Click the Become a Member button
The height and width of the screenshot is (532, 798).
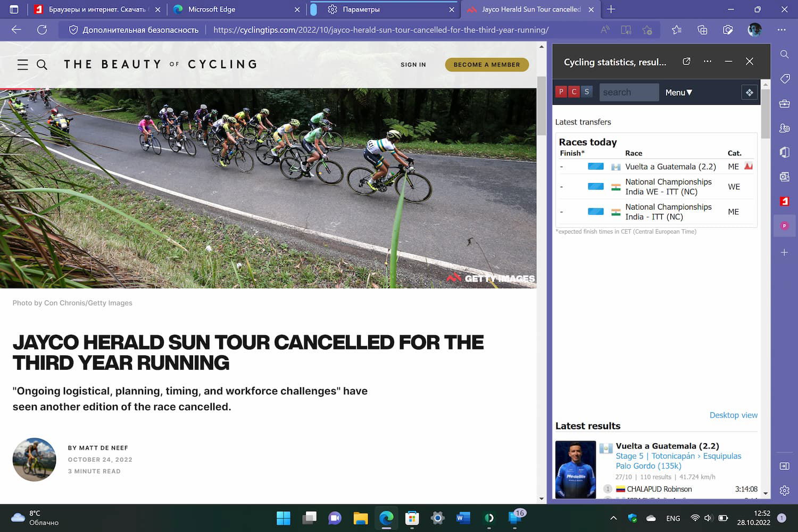click(x=487, y=65)
